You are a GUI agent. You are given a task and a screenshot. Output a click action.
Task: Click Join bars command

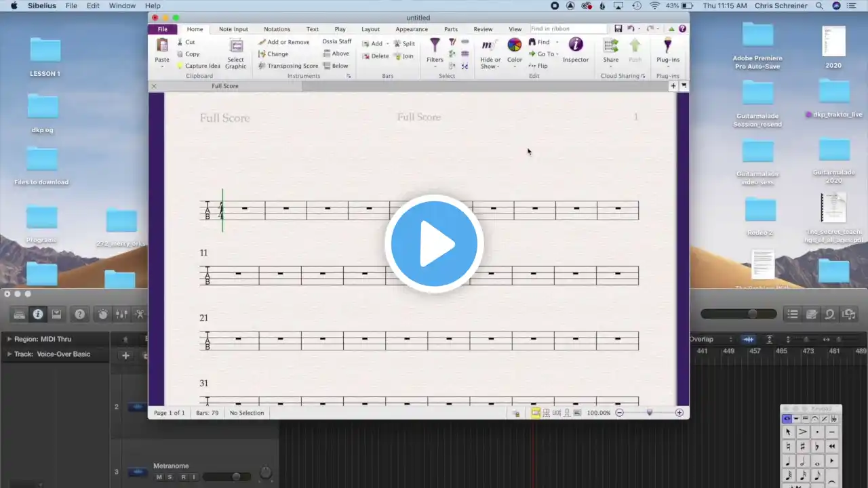tap(403, 56)
